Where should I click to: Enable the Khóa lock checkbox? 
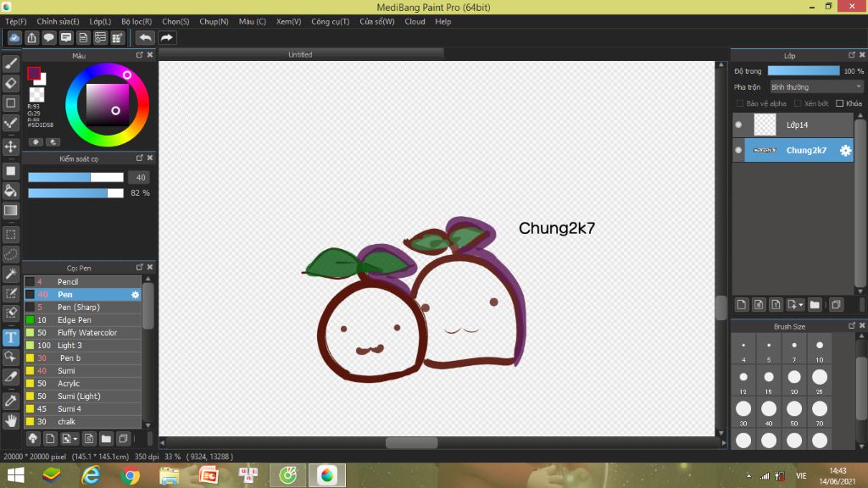click(x=840, y=103)
